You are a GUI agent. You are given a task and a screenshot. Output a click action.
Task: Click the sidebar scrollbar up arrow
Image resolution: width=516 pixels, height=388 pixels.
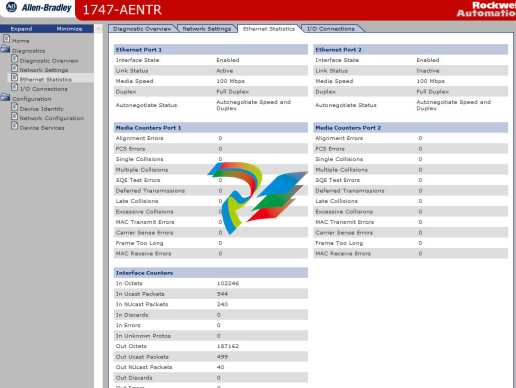[x=98, y=29]
